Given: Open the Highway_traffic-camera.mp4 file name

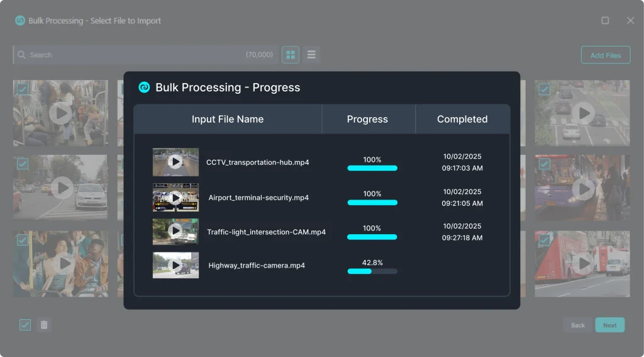Looking at the screenshot, I should click(x=257, y=266).
